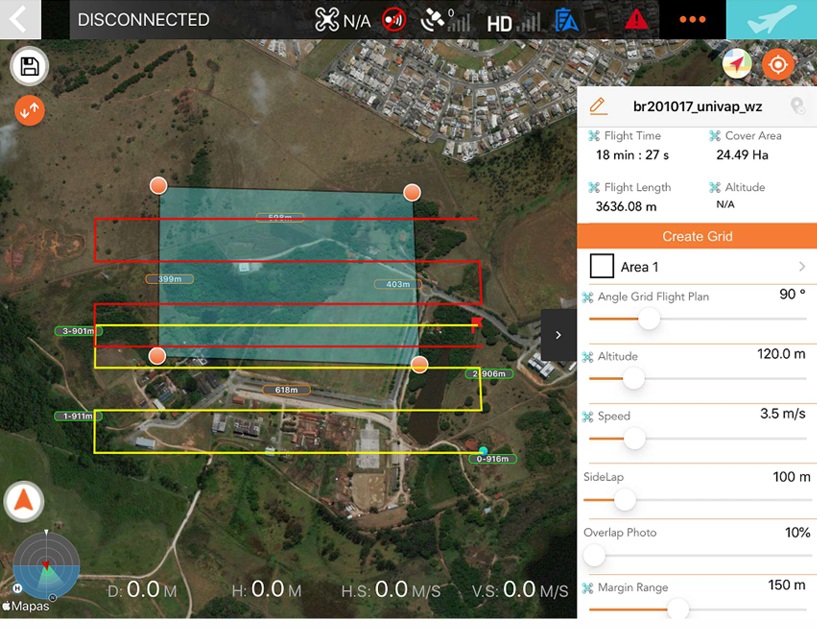The height and width of the screenshot is (628, 817).
Task: Collapse the side panel with arrow handle
Action: pos(558,335)
